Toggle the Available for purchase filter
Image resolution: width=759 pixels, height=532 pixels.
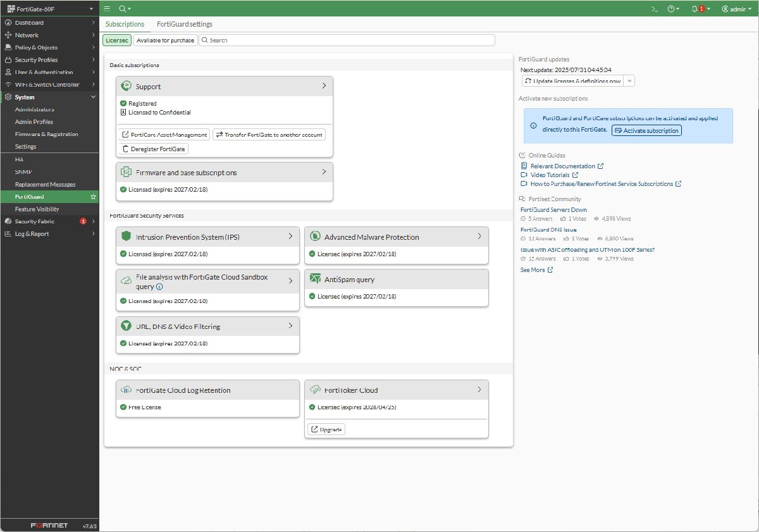coord(165,40)
